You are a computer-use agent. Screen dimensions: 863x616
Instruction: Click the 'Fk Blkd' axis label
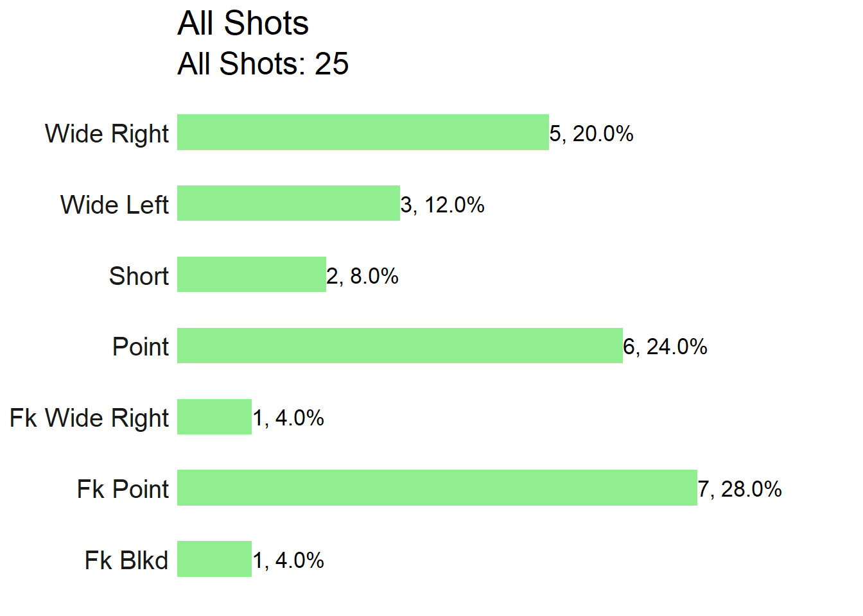(x=126, y=560)
